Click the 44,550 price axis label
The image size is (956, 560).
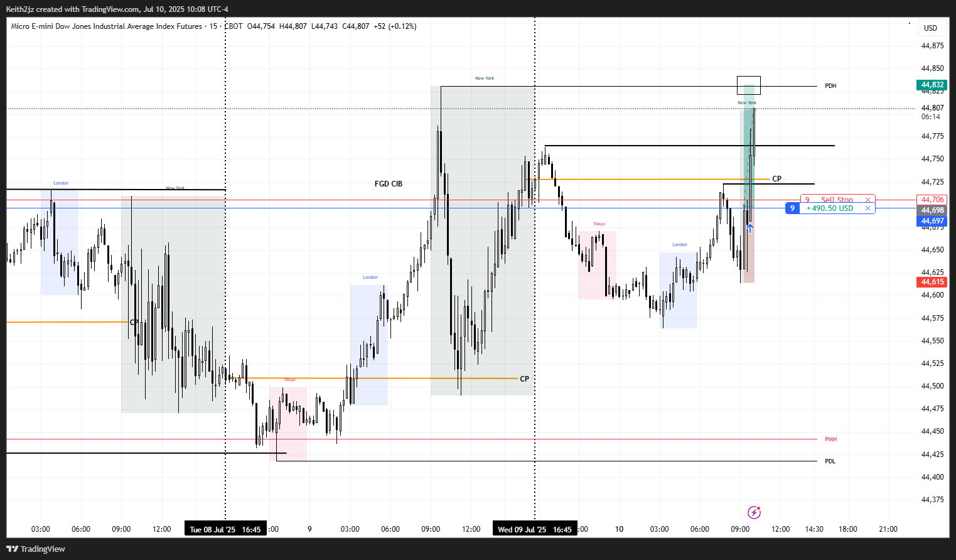[x=932, y=341]
